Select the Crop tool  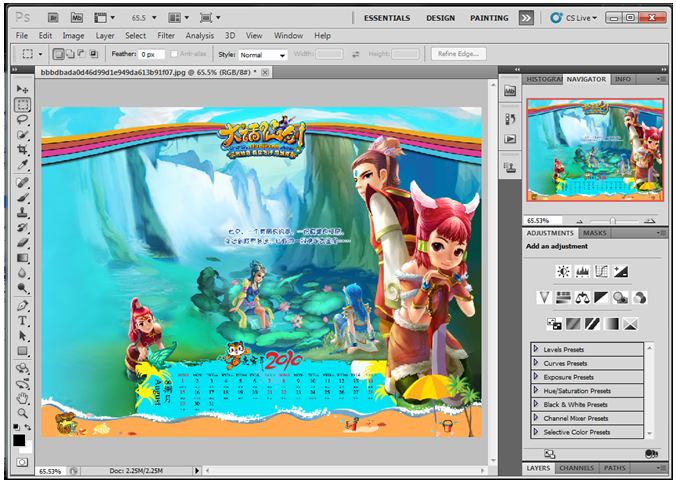22,149
